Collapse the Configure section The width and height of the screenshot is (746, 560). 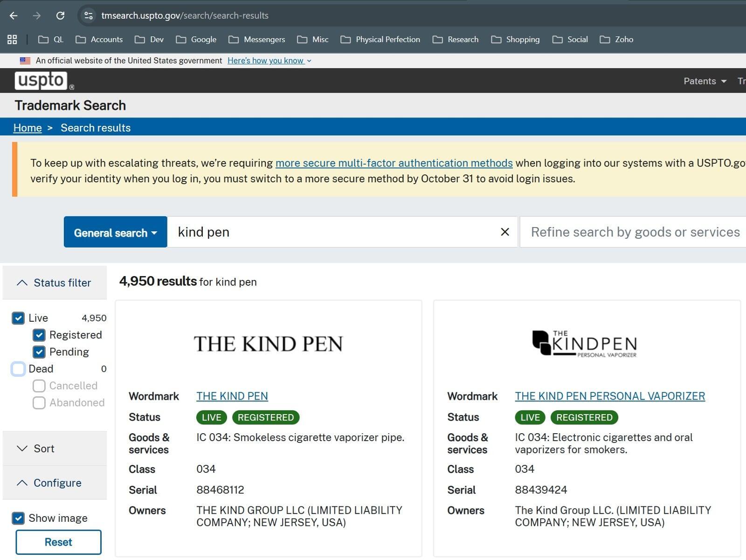55,483
